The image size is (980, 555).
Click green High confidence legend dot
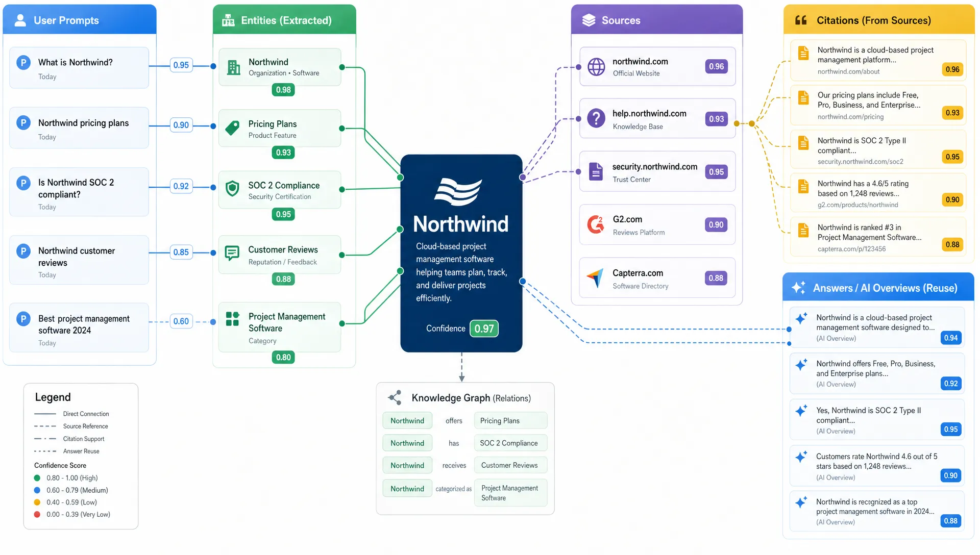click(37, 478)
